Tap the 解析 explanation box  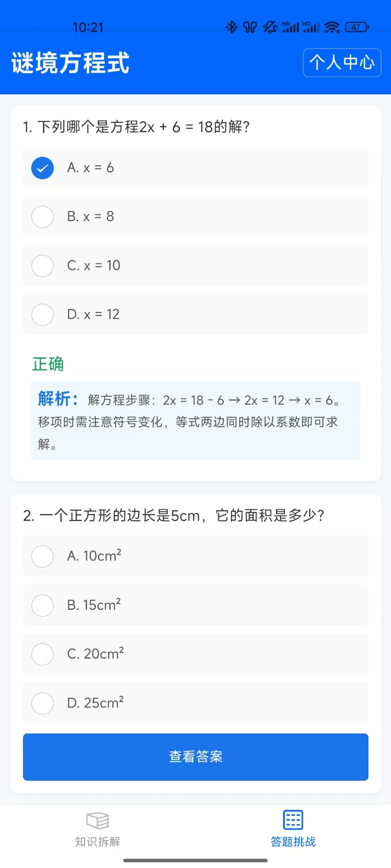point(195,421)
